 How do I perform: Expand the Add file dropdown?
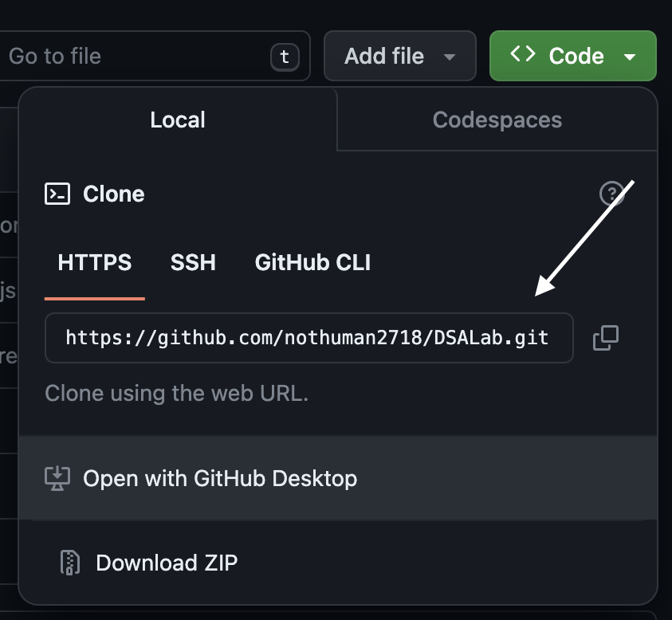coord(400,56)
